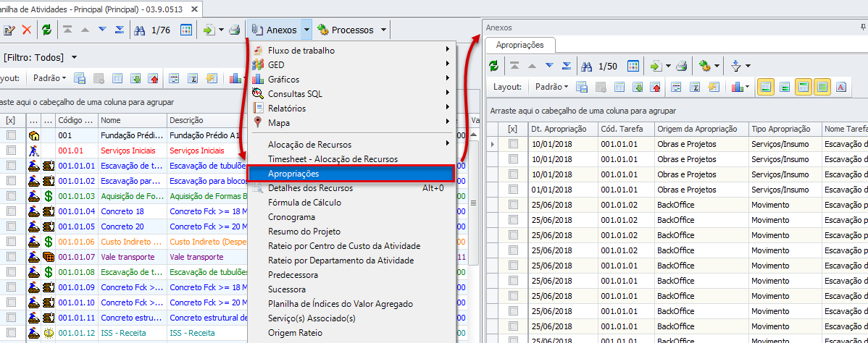
Task: Check the box for row 001.01.04 Concreto 18
Action: [x=11, y=211]
